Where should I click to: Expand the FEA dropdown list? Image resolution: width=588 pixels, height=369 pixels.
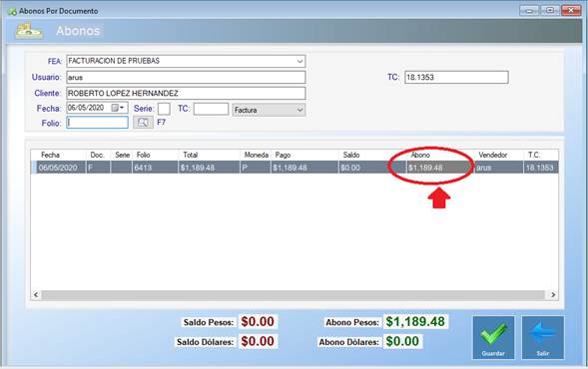click(299, 61)
